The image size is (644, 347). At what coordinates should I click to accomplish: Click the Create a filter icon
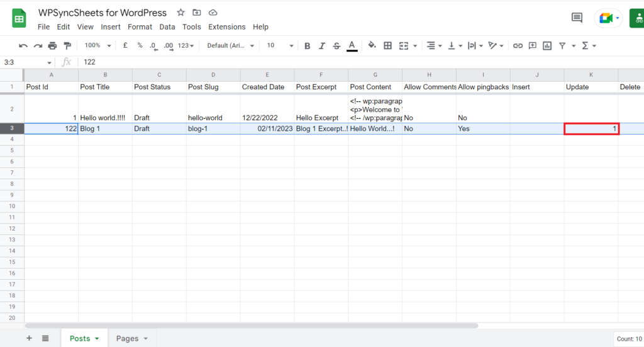562,46
